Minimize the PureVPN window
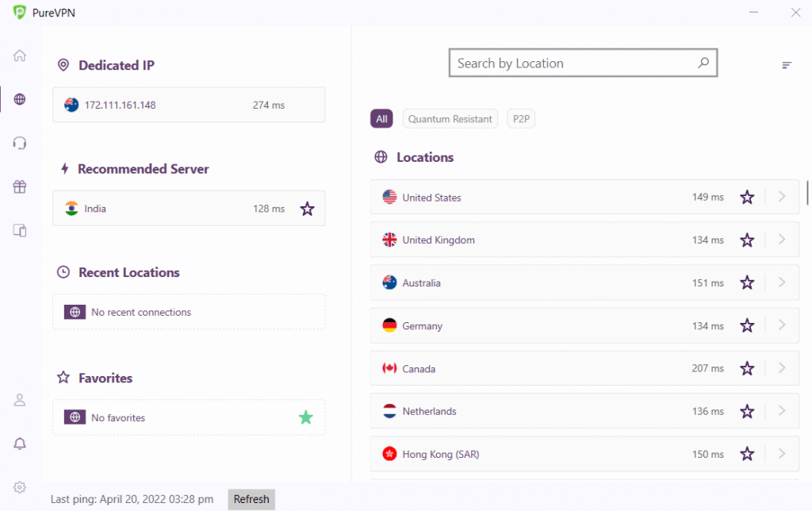 [753, 12]
